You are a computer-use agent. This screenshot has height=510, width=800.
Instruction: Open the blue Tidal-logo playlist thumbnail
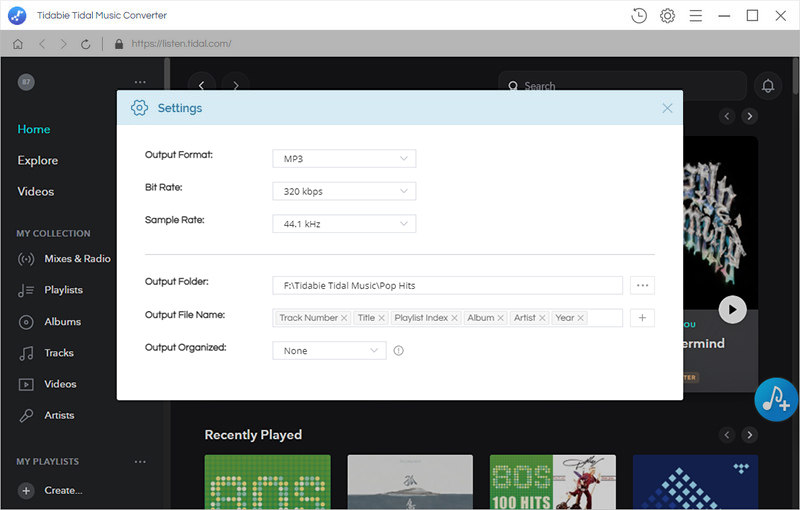pyautogui.click(x=695, y=482)
